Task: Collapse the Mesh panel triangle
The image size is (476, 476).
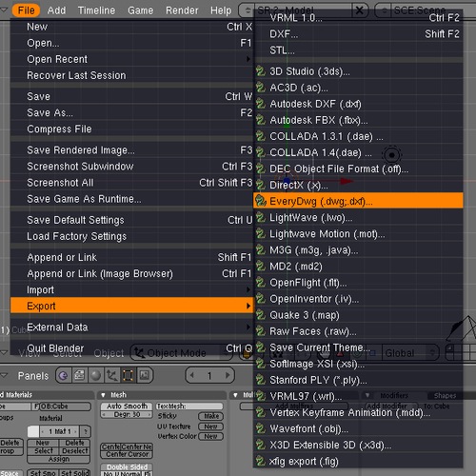Action: 103,395
